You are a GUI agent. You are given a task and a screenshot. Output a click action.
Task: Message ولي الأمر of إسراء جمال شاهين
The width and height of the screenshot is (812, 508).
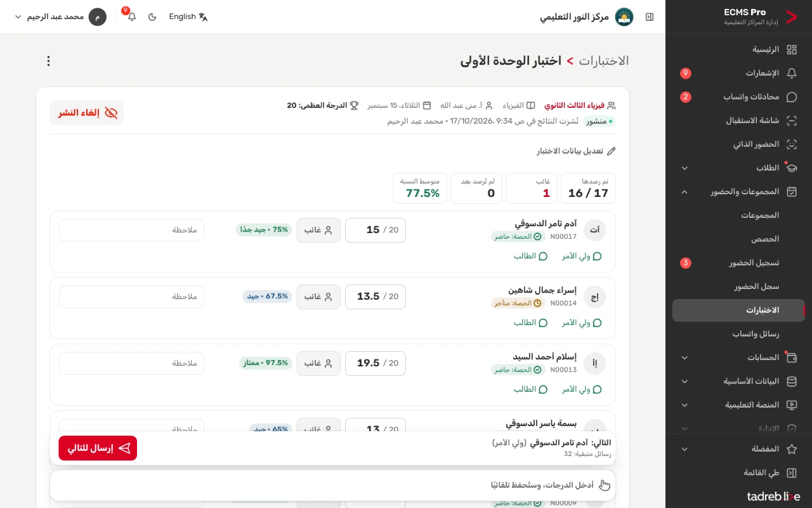582,323
